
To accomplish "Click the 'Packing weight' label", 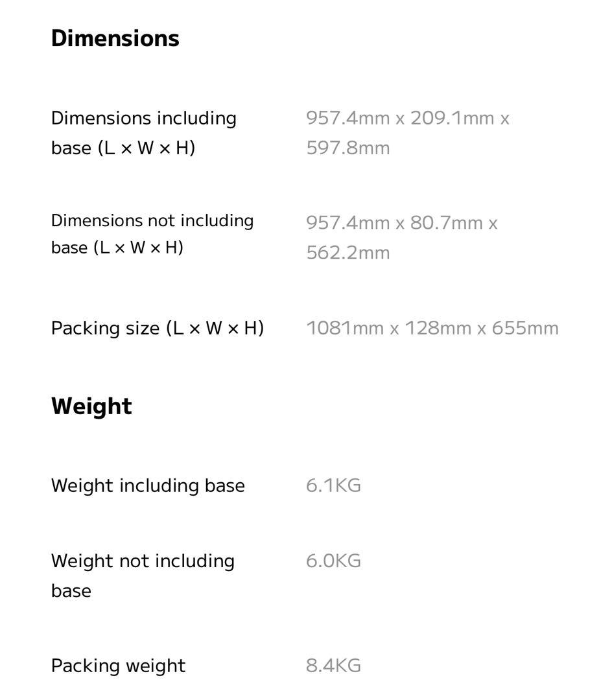I will click(118, 666).
